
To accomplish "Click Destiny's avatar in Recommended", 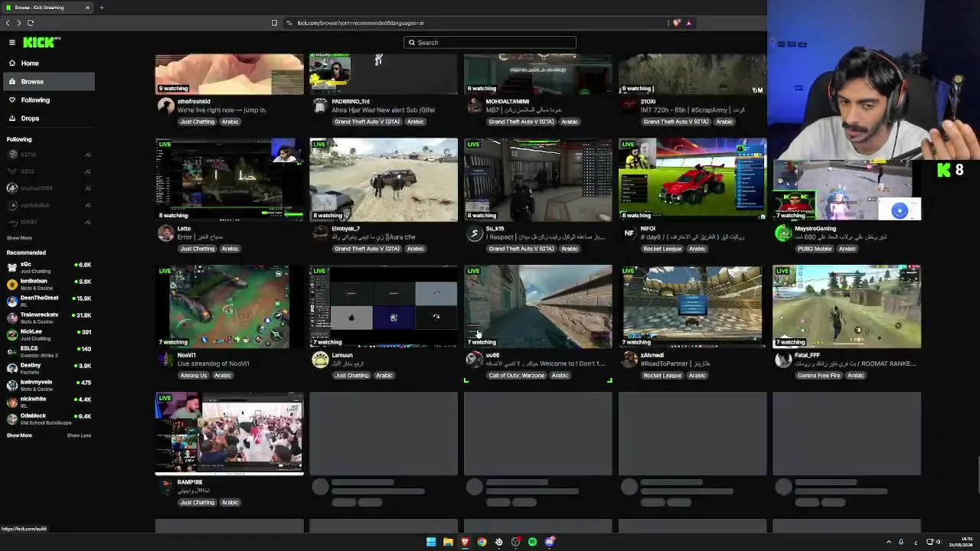I will [12, 368].
